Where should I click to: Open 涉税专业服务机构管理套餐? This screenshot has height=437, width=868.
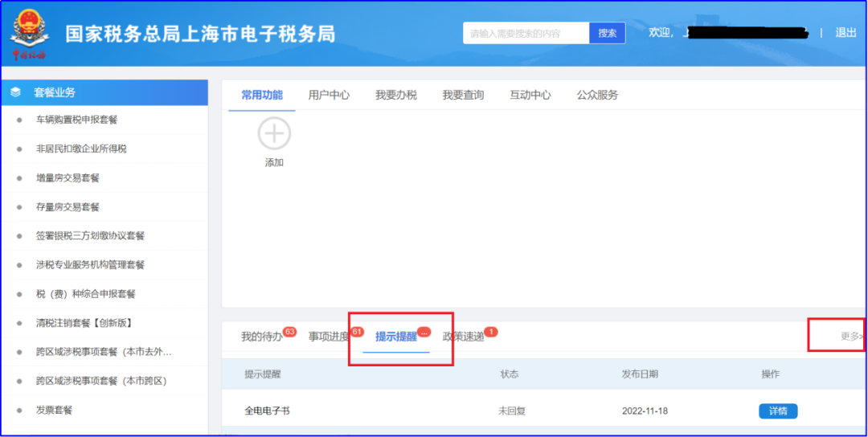tap(90, 265)
